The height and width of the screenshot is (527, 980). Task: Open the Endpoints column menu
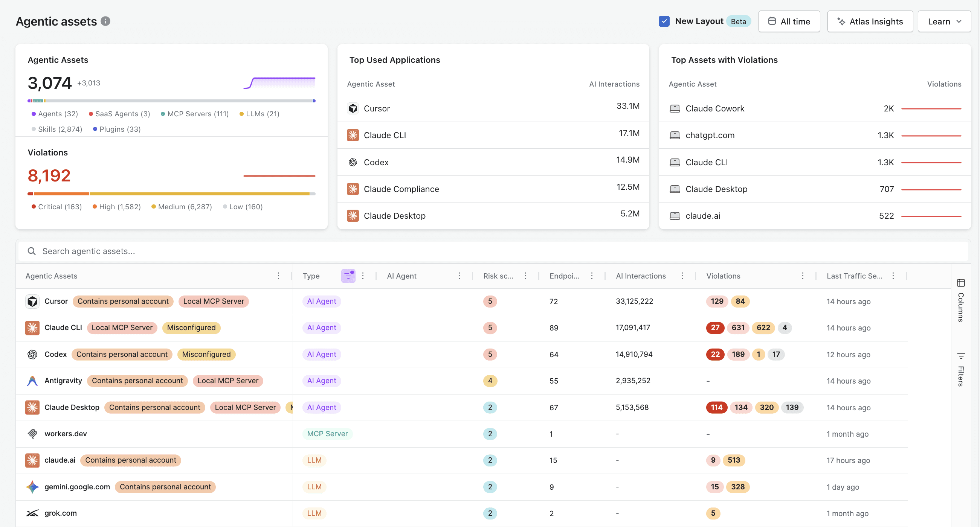[x=592, y=276]
